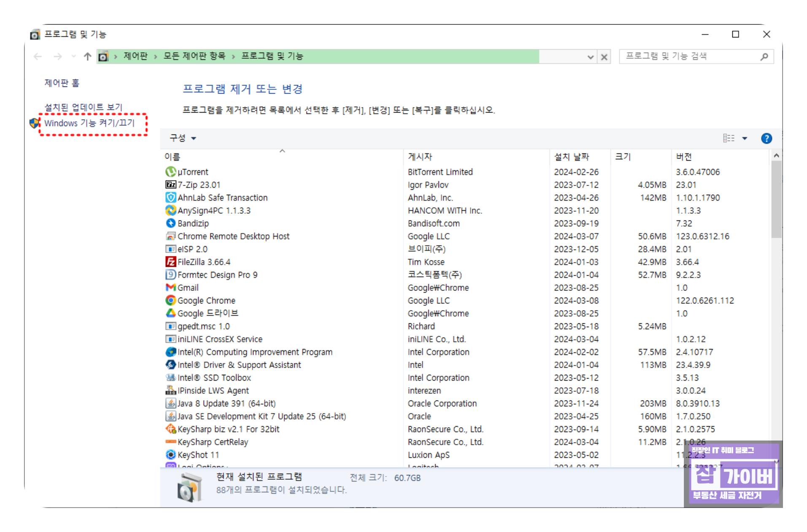The height and width of the screenshot is (532, 807).
Task: Open the view options dropdown arrow
Action: (745, 138)
